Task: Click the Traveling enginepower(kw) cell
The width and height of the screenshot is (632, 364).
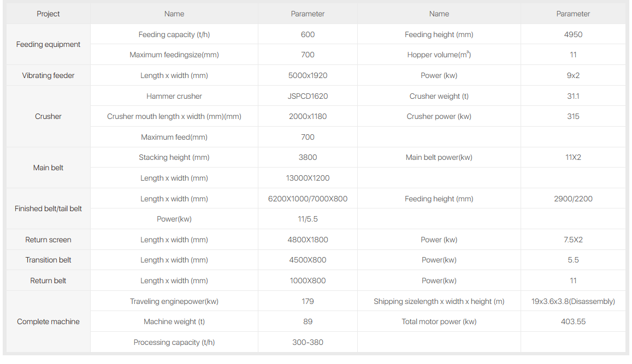Action: point(174,301)
